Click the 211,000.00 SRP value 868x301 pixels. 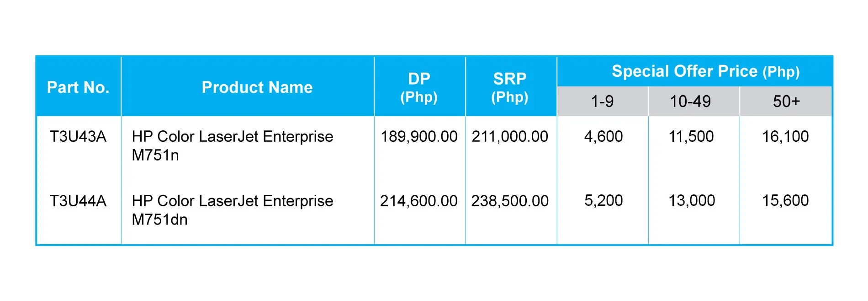click(x=510, y=136)
